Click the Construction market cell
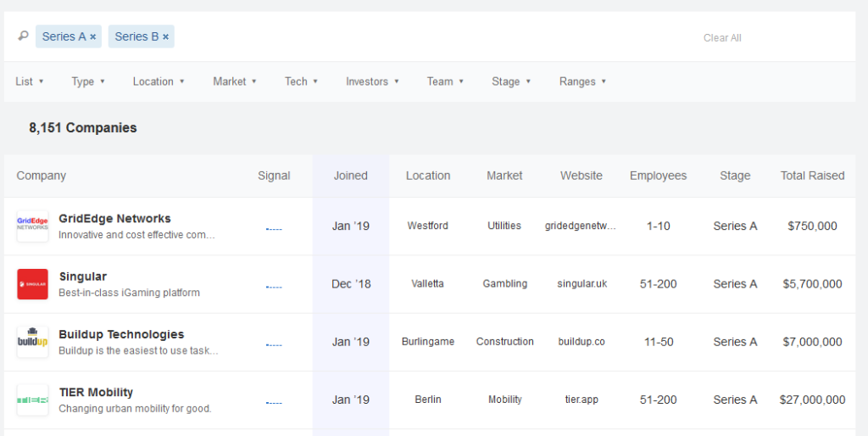Screen dimensions: 868x436 [x=505, y=342]
